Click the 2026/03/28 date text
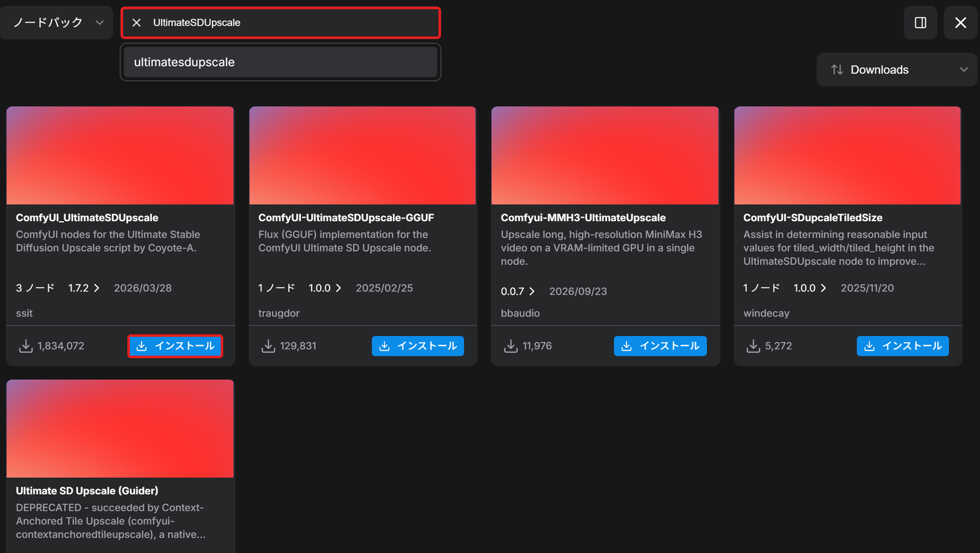Screen dimensions: 980x553 (x=143, y=288)
